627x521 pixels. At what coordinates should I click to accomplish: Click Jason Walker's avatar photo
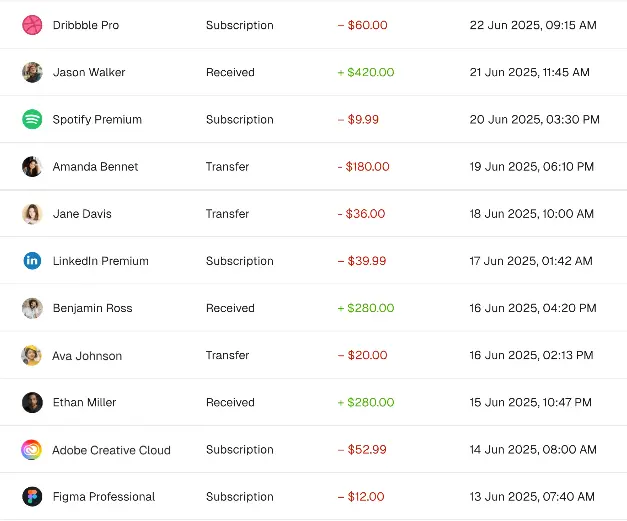tap(32, 72)
